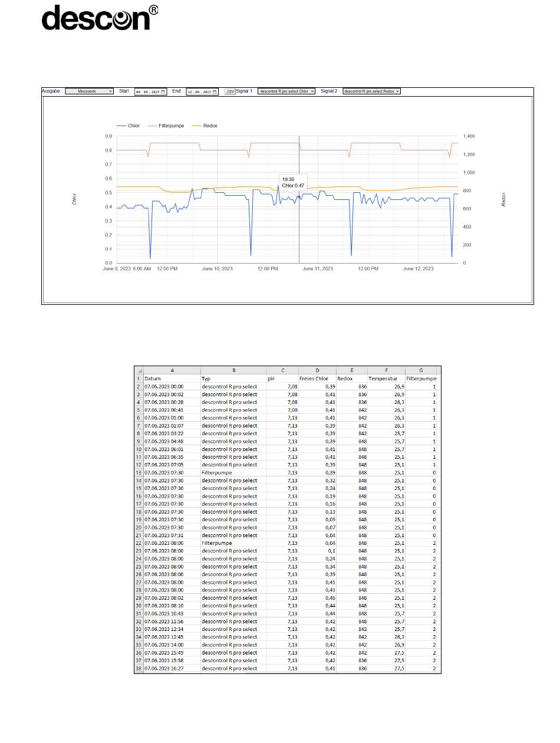Select column F header
Viewport: 560px width, 743px height.
(x=386, y=370)
